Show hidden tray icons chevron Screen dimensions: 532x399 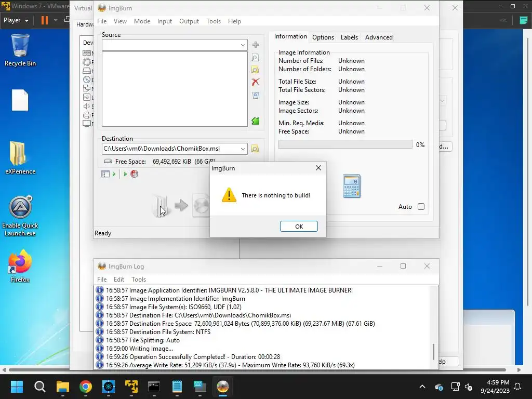click(422, 387)
